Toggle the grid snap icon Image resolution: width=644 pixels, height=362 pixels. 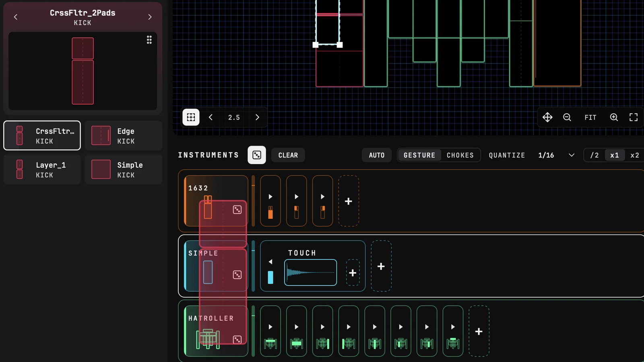pos(191,117)
